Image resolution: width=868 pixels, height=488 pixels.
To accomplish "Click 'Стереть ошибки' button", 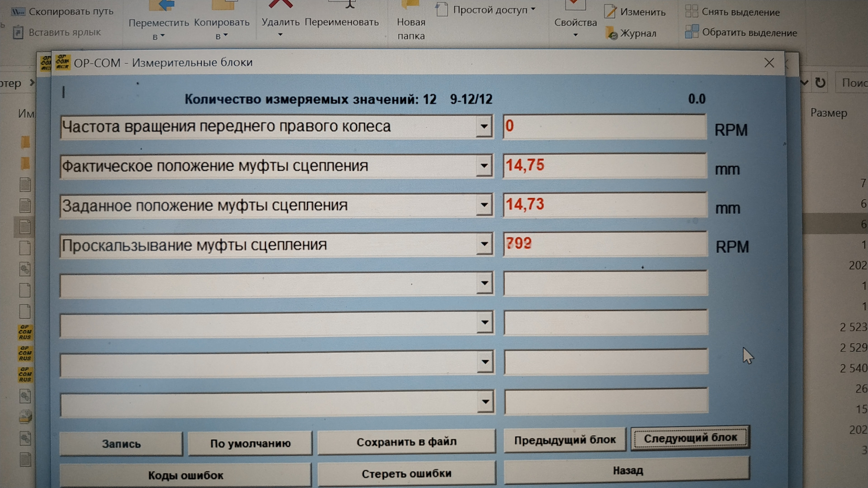I will 406,474.
